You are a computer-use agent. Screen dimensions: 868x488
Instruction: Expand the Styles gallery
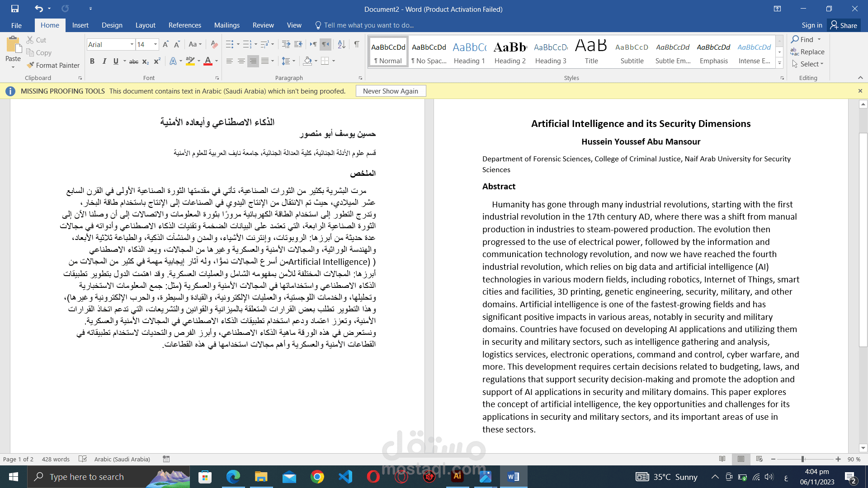point(779,64)
